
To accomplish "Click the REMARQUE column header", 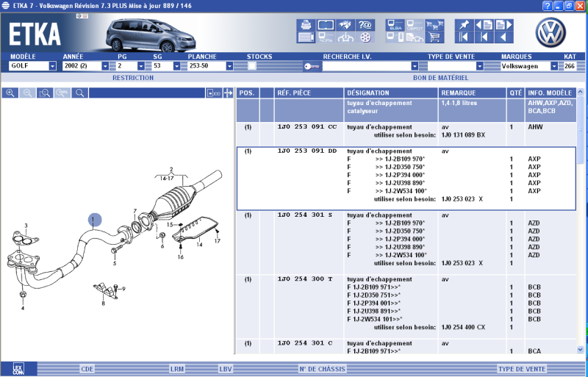I will coord(472,93).
